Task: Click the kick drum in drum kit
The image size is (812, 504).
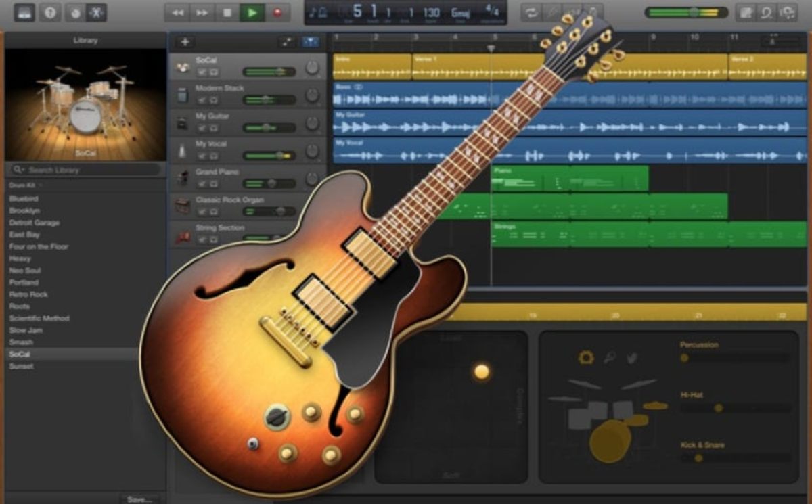Action: point(610,440)
